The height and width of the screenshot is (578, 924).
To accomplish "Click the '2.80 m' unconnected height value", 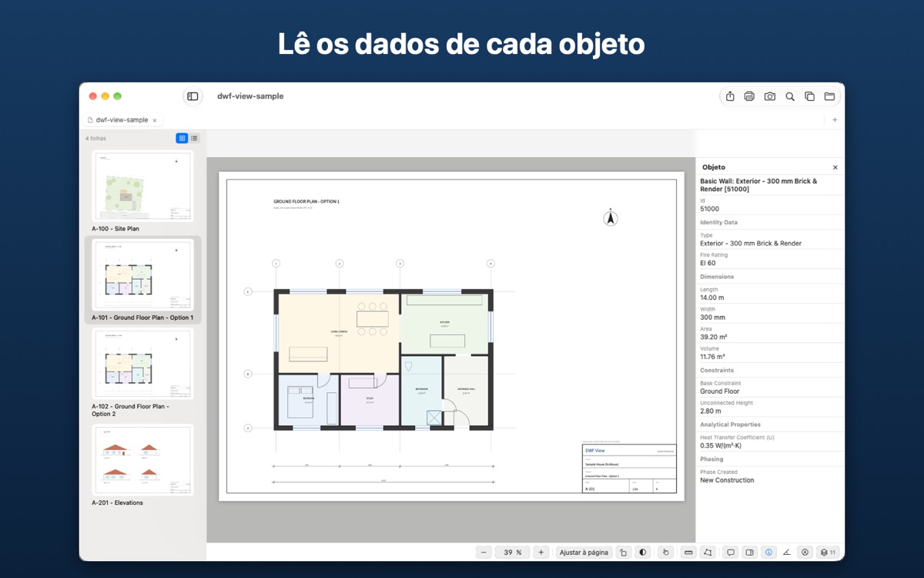I will pyautogui.click(x=710, y=411).
